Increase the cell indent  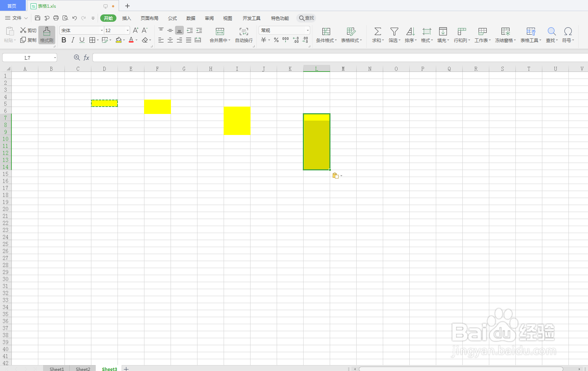coord(199,30)
